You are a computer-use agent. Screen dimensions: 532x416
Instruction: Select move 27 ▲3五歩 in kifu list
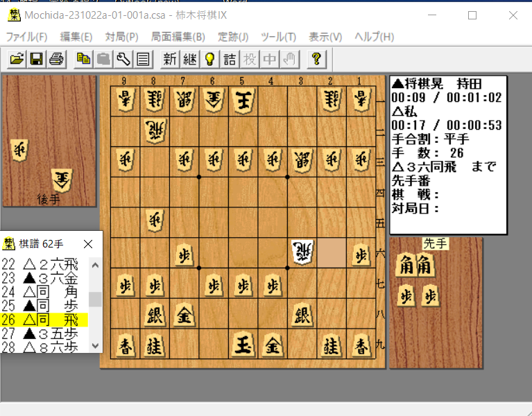point(44,333)
